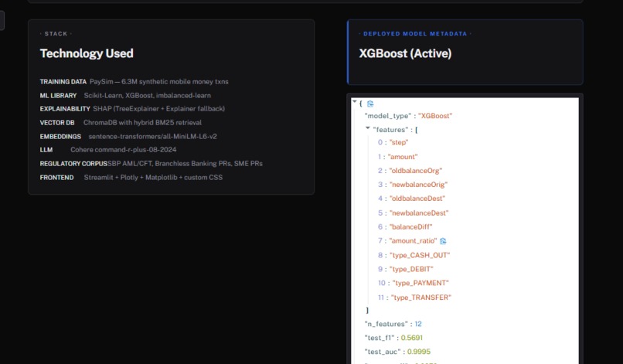Viewport: 623px width, 364px height.
Task: Click the EMBEDDINGS label
Action: pos(60,136)
